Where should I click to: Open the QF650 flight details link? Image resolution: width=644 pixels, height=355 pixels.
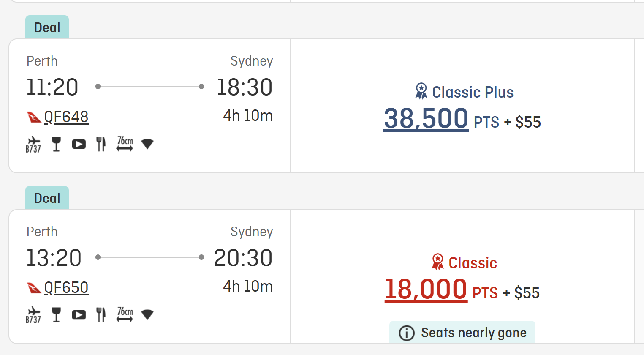click(66, 288)
